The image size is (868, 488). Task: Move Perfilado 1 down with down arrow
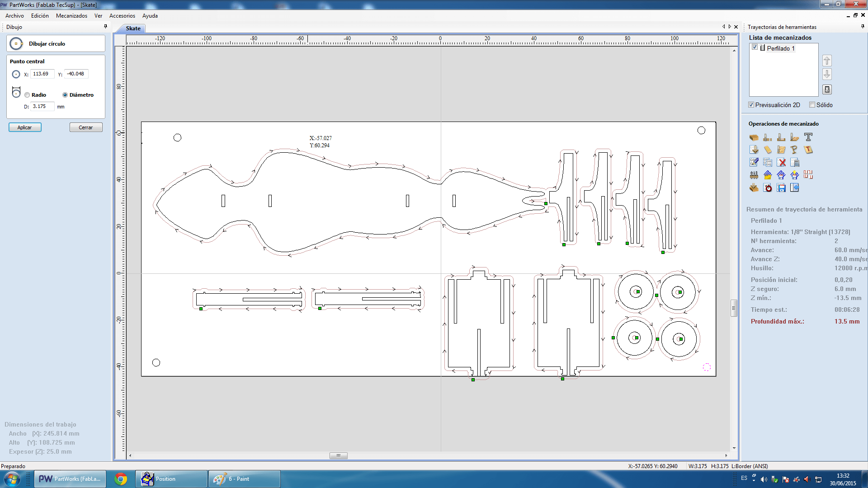click(827, 74)
